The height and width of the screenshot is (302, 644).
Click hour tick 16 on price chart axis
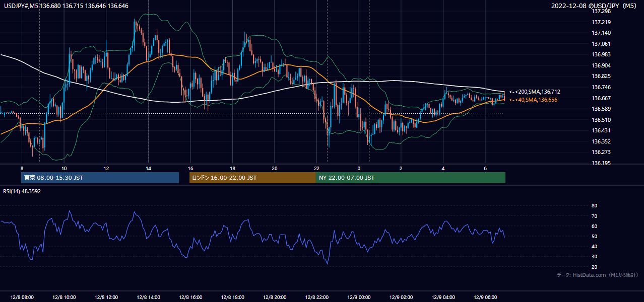(190, 168)
